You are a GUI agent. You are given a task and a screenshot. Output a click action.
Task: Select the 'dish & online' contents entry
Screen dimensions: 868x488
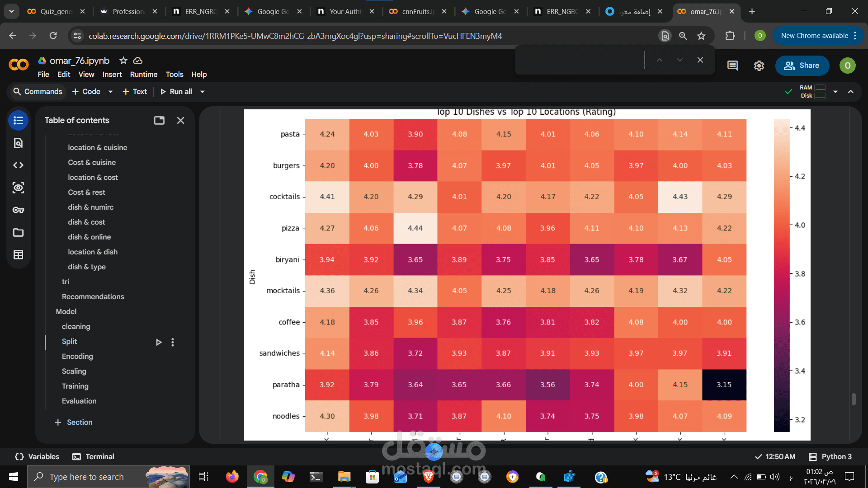click(89, 237)
